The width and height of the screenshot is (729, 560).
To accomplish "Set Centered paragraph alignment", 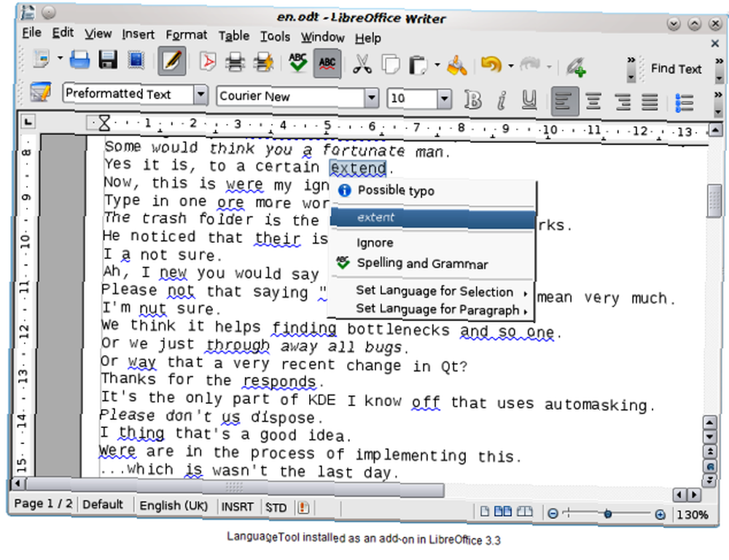I will [x=593, y=101].
